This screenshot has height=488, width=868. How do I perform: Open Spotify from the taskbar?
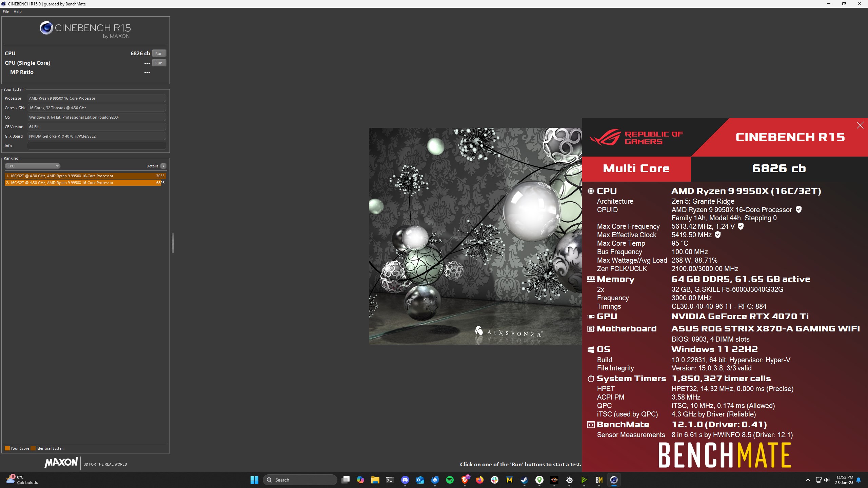(x=450, y=480)
